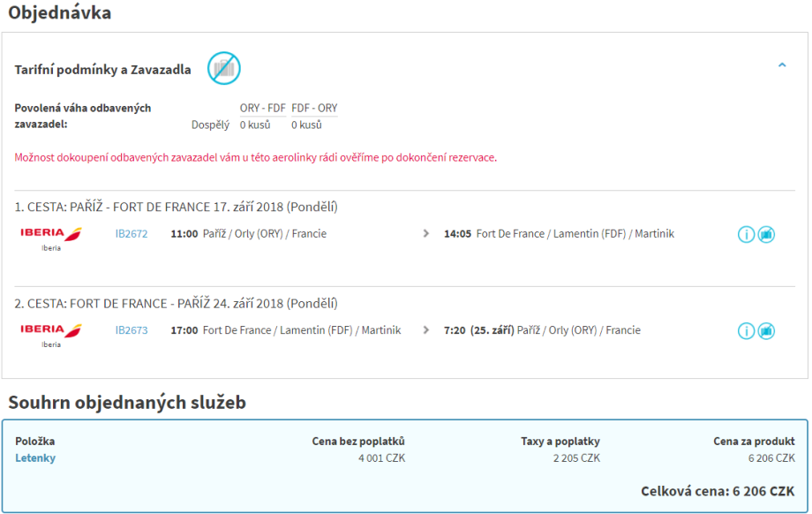The width and height of the screenshot is (812, 514).
Task: Click the Tarifní podmínky a Zavazadla heading
Action: click(x=103, y=70)
